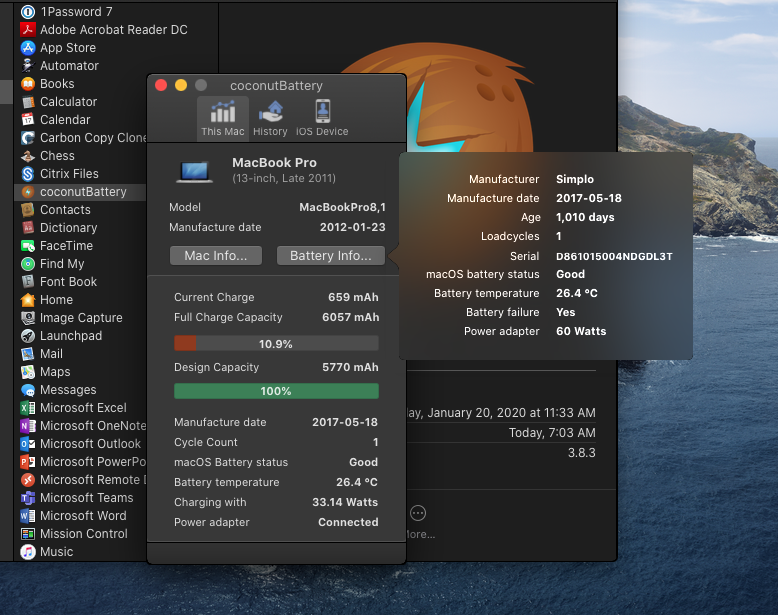Click the 6057 mAh full charge value
This screenshot has width=778, height=615.
point(351,317)
